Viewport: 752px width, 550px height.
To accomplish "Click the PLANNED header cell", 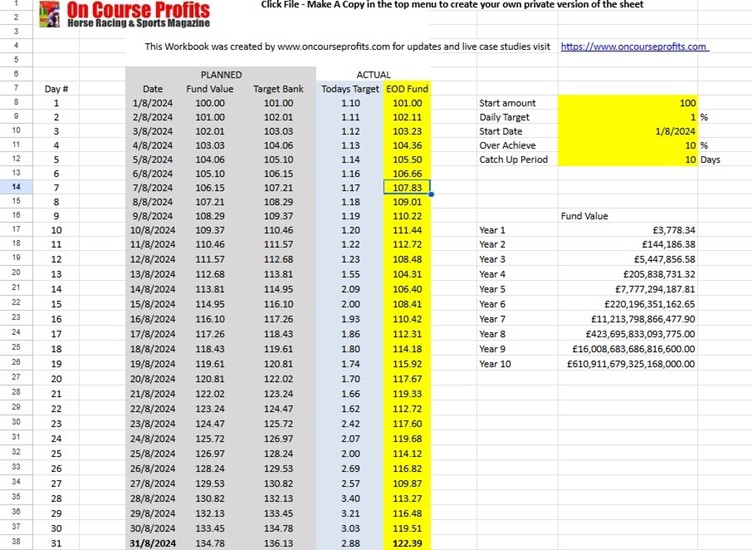I will coord(221,74).
